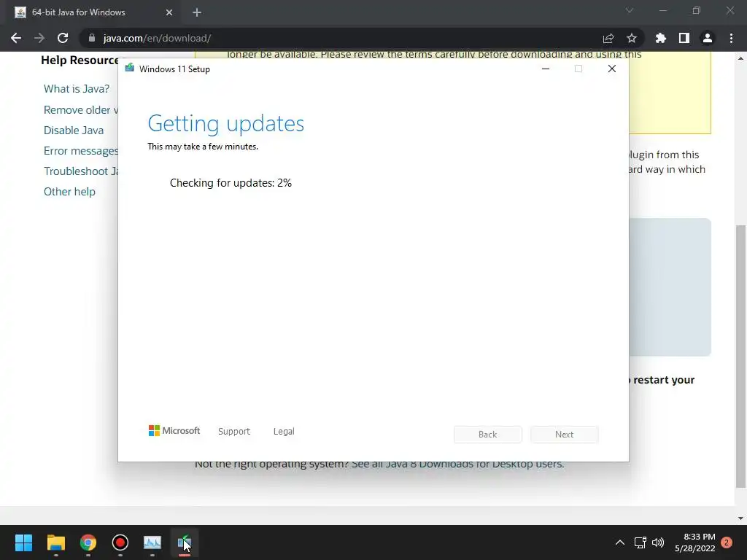Screen dimensions: 747x560
Task: Click the 'Getting updates' heading
Action: pos(226,124)
